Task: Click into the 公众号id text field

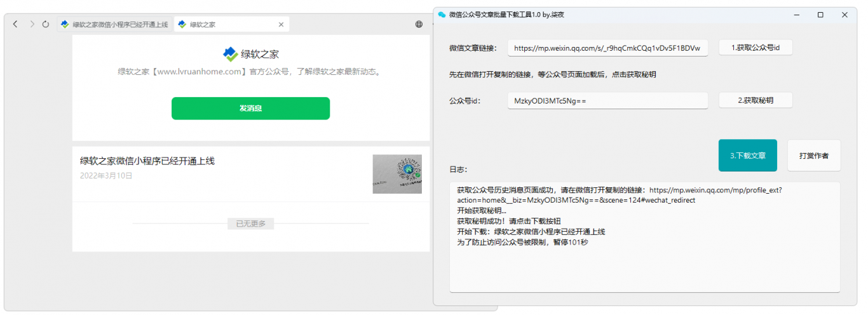Action: pos(607,100)
